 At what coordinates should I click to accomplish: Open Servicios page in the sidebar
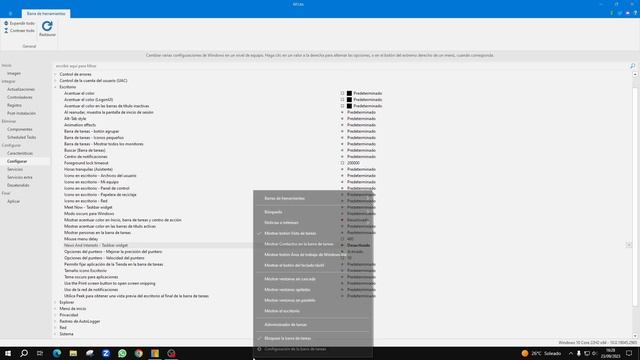coord(15,169)
